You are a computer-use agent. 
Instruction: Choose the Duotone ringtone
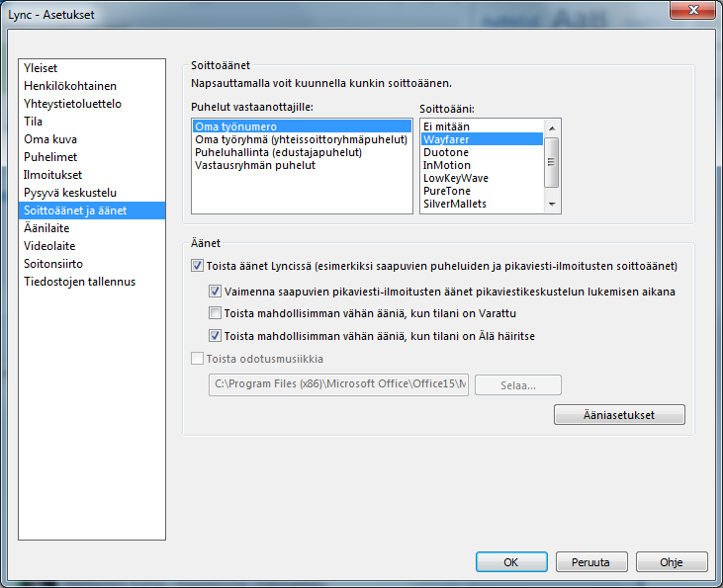tap(482, 152)
